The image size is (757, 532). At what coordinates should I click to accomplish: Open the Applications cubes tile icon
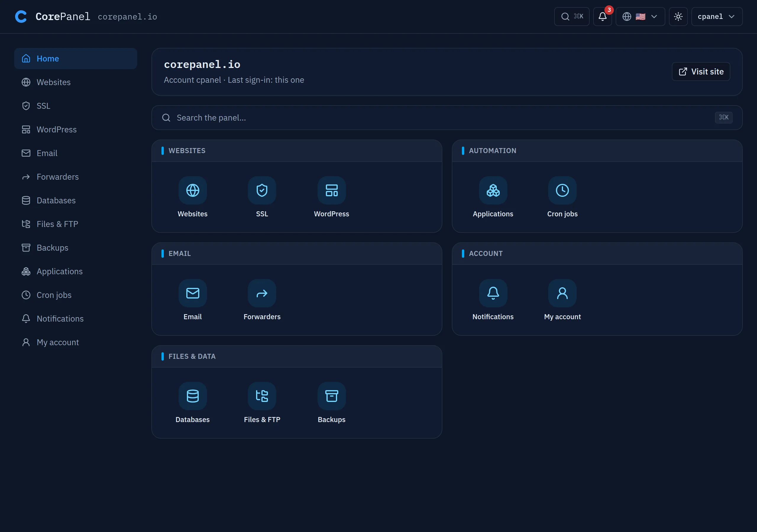[x=493, y=191]
